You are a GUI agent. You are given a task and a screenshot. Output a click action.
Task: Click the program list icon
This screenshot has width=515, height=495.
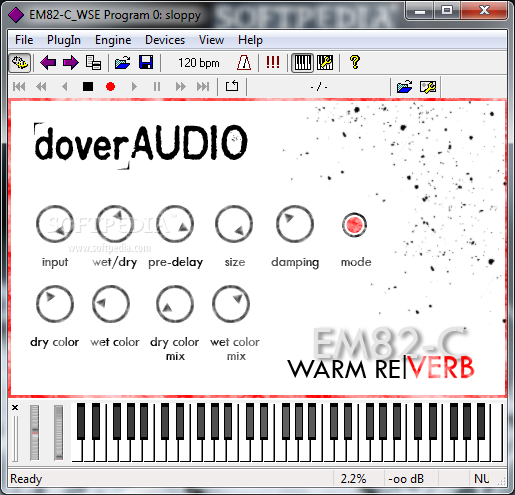click(93, 63)
